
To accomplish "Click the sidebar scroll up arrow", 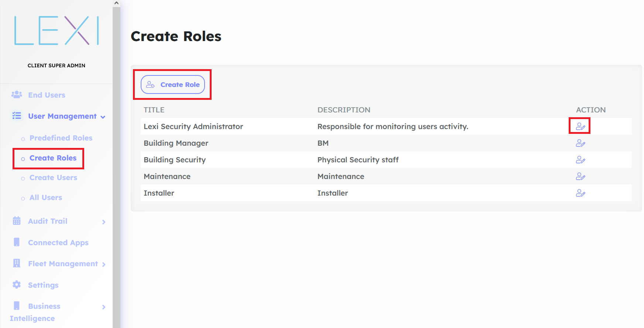I will click(116, 3).
